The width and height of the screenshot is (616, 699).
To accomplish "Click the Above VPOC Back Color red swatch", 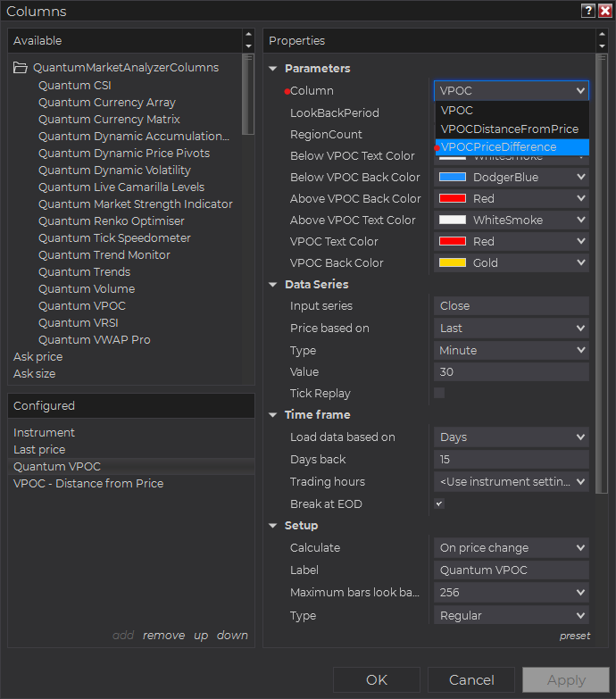I will point(453,198).
